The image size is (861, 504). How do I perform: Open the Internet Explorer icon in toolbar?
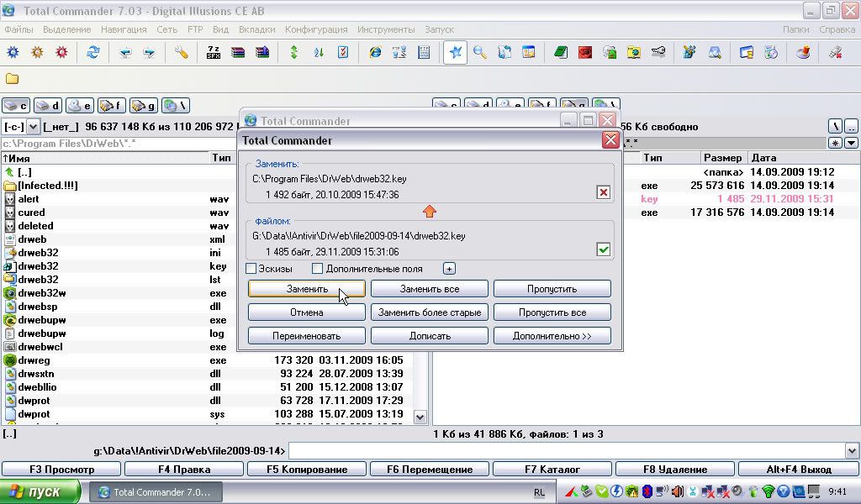pos(375,53)
